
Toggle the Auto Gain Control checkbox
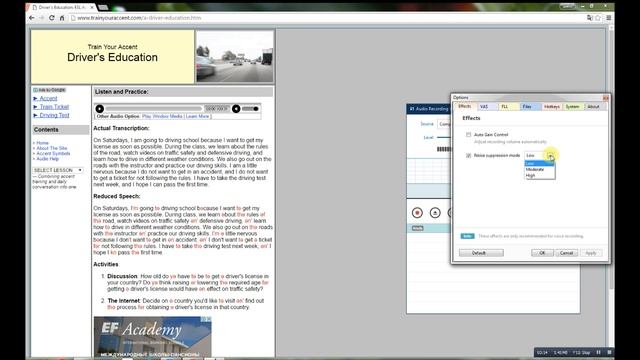click(469, 135)
